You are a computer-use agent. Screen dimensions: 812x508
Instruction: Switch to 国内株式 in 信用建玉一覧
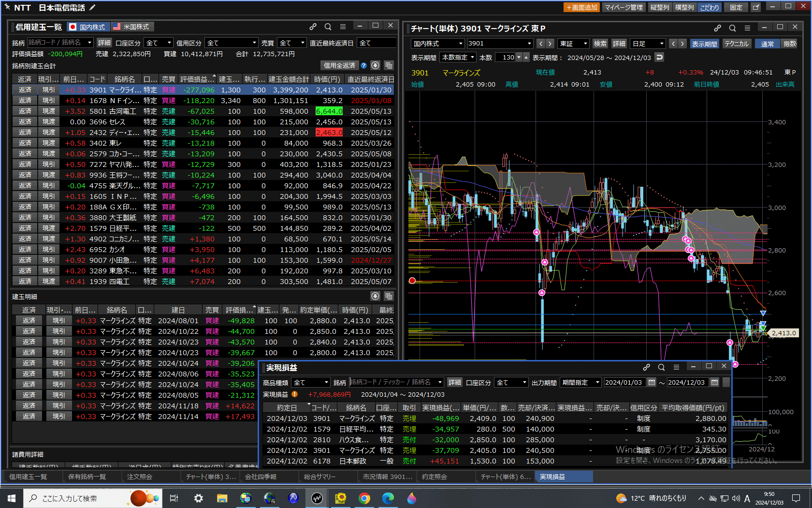point(87,27)
